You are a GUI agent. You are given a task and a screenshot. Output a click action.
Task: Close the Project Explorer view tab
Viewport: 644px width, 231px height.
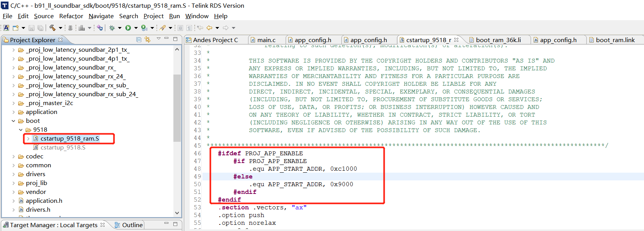pyautogui.click(x=60, y=40)
